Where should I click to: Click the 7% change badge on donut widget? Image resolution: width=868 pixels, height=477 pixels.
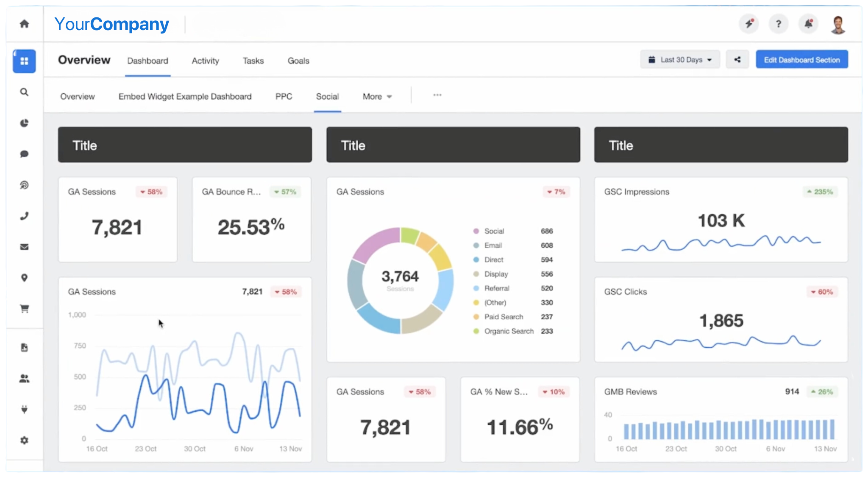(x=556, y=192)
